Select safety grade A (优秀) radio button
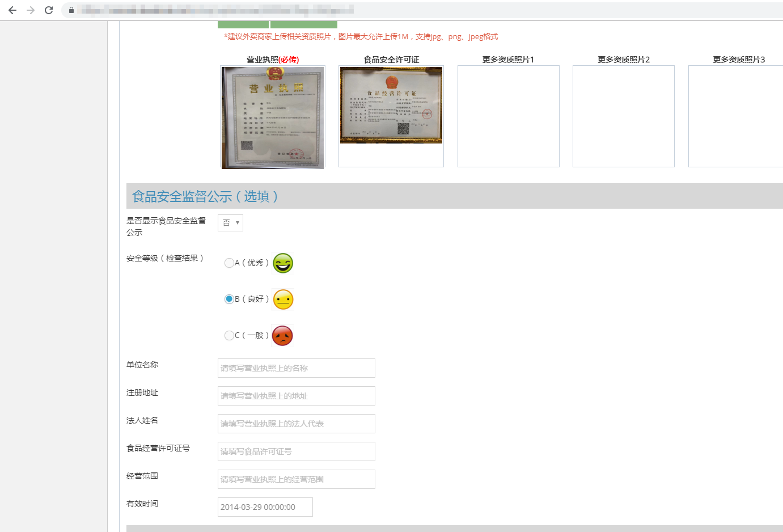 tap(229, 263)
